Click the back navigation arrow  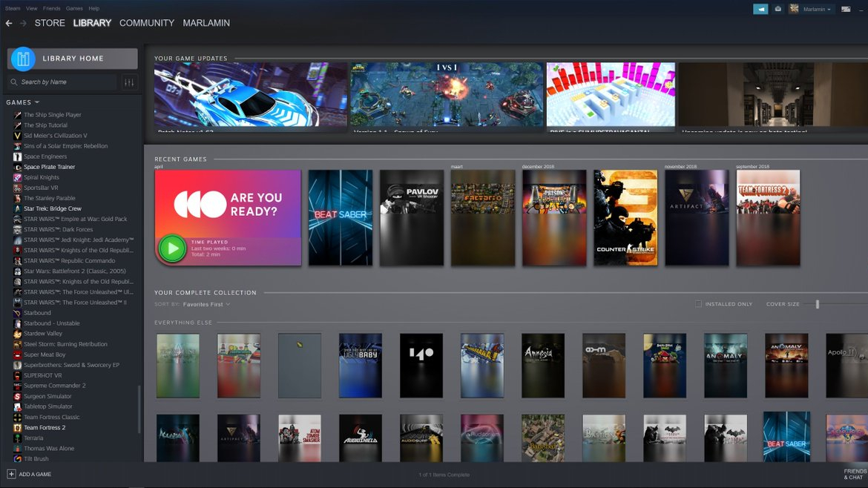[x=9, y=23]
